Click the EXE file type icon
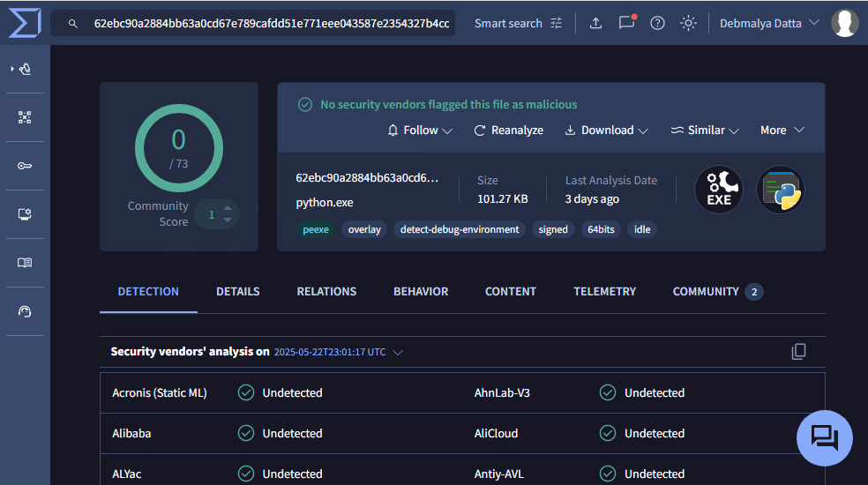 (719, 190)
